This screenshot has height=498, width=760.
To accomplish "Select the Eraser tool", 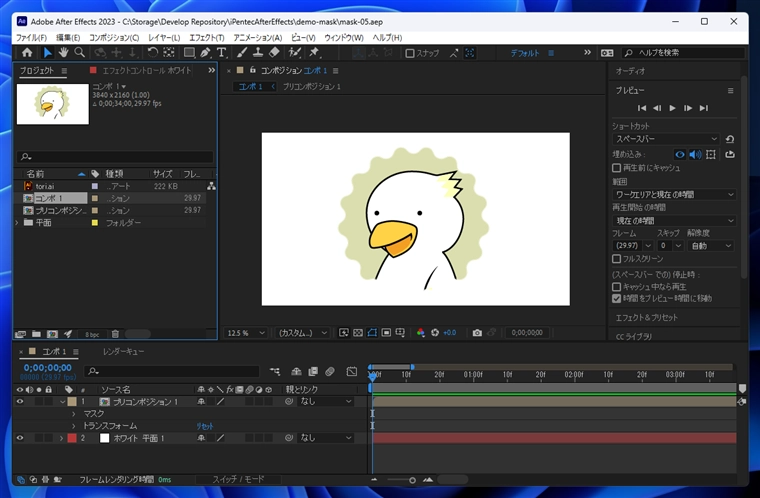I will coord(274,53).
